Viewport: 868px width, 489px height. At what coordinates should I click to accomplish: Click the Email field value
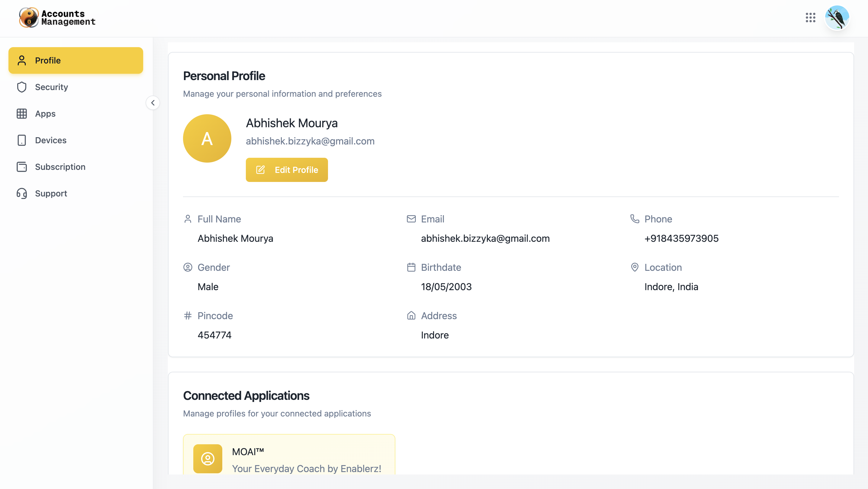coord(485,238)
